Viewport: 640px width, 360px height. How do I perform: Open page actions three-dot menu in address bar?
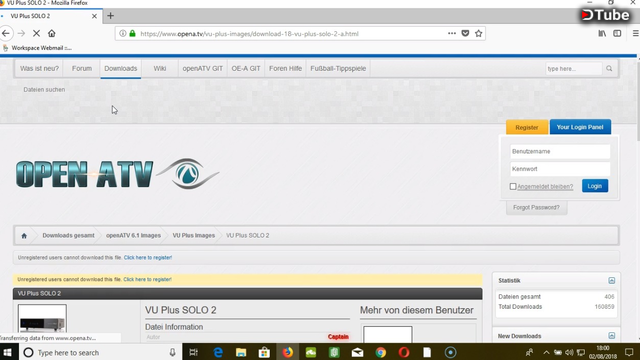(x=452, y=33)
